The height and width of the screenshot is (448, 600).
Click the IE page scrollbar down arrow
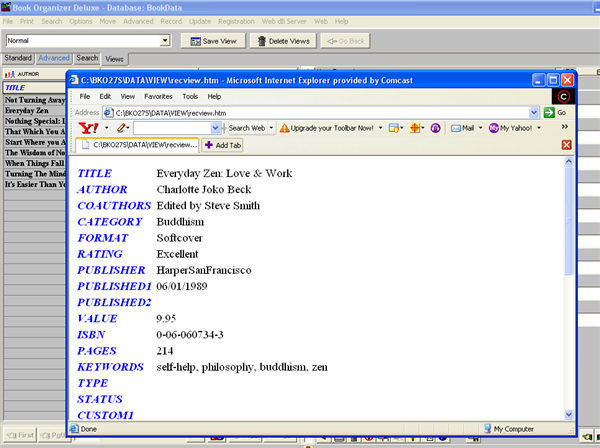(x=569, y=414)
